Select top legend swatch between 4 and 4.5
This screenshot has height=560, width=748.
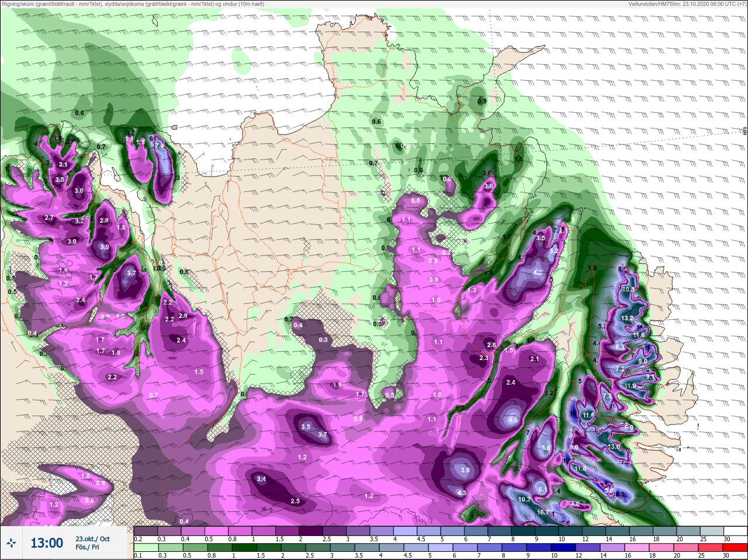(406, 531)
